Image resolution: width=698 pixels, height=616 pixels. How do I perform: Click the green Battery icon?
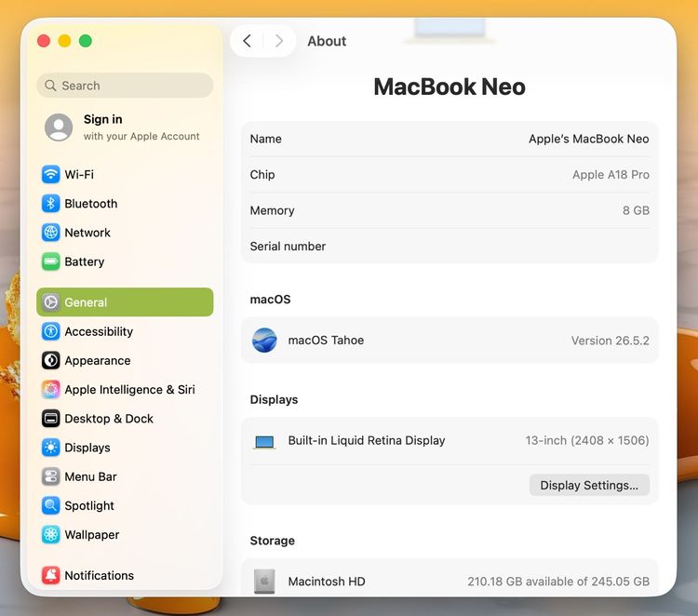(x=51, y=261)
